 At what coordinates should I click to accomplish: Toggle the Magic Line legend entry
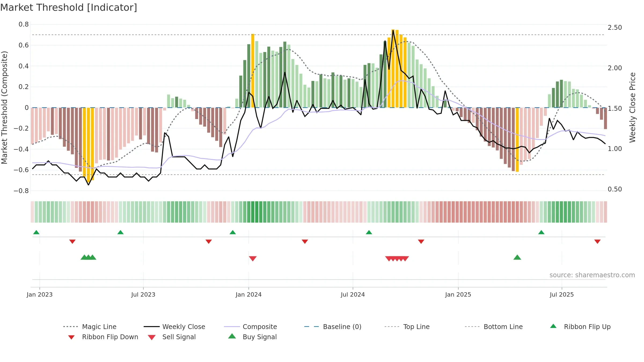point(90,327)
